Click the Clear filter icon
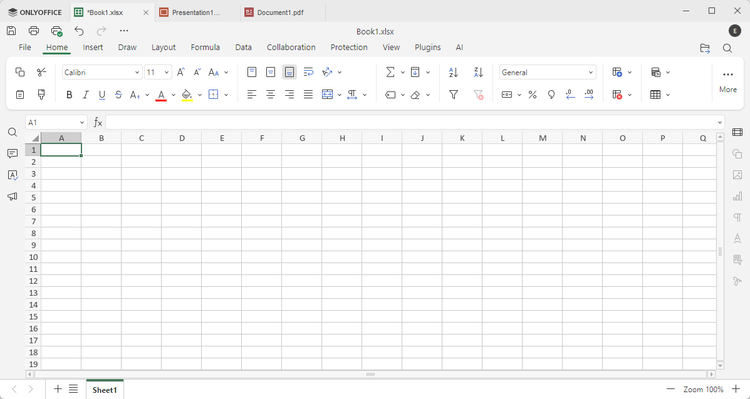750x399 pixels. pyautogui.click(x=478, y=95)
